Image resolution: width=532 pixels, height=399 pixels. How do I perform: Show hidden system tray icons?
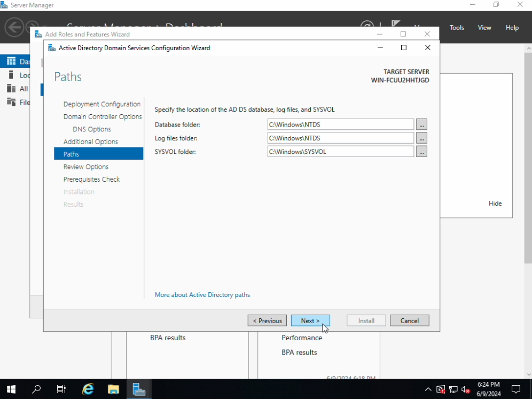click(428, 389)
